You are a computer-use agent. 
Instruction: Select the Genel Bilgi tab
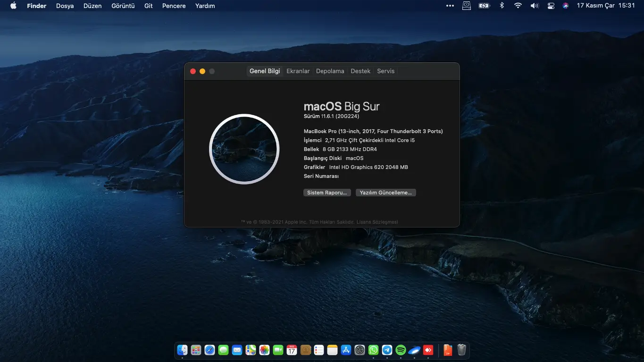click(x=265, y=71)
